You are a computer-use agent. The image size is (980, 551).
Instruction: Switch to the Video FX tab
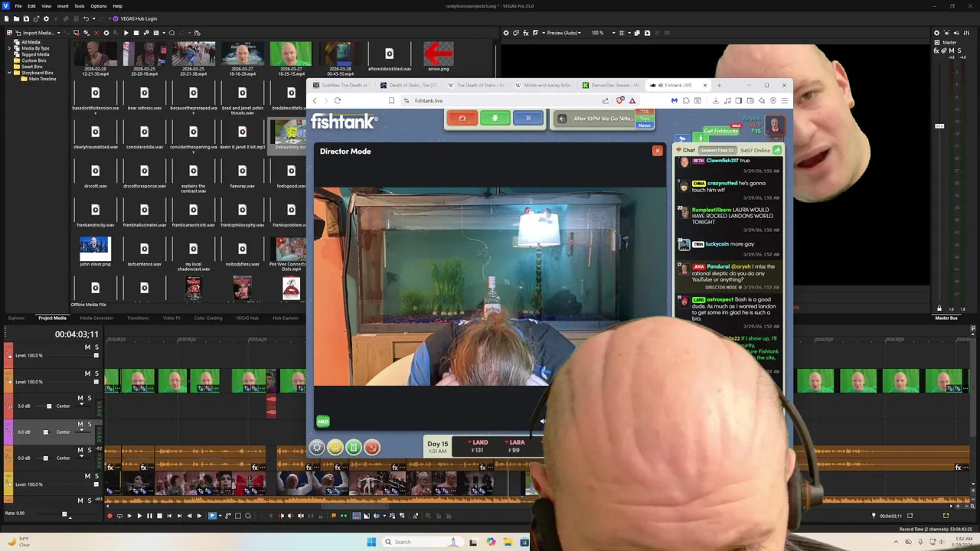click(x=171, y=318)
